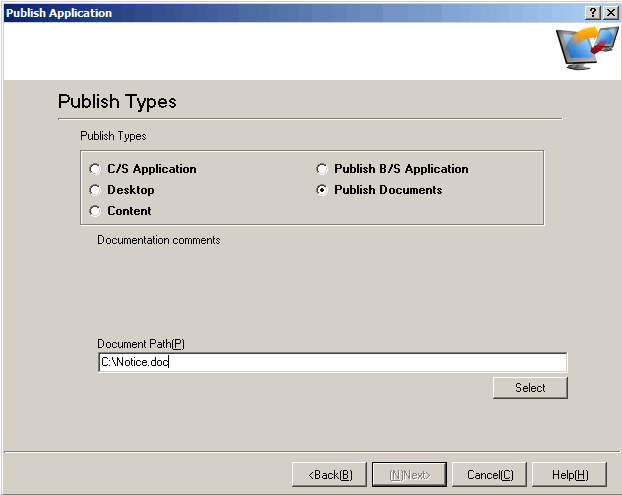Click the Publish Application title bar
The height and width of the screenshot is (495, 622).
[280, 12]
